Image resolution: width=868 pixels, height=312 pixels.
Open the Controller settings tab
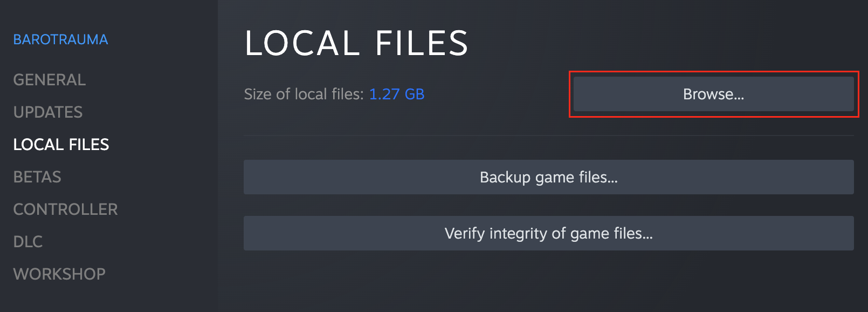(x=65, y=209)
